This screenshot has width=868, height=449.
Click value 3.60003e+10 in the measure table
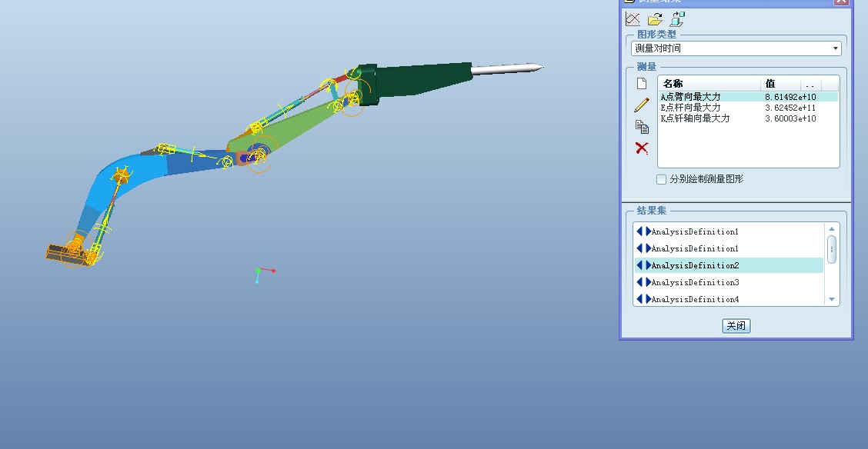click(790, 118)
